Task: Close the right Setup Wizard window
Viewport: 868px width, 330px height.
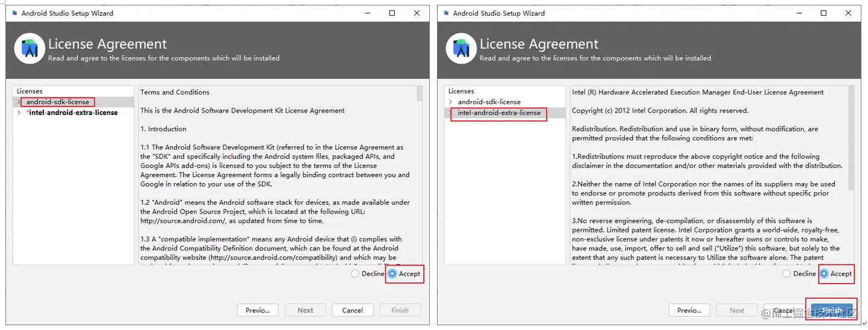Action: coord(849,13)
